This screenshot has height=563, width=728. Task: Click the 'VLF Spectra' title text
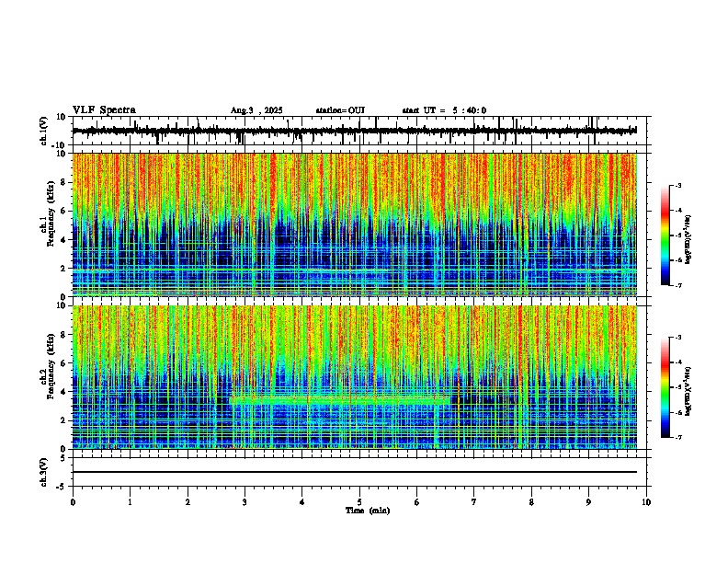tap(104, 110)
